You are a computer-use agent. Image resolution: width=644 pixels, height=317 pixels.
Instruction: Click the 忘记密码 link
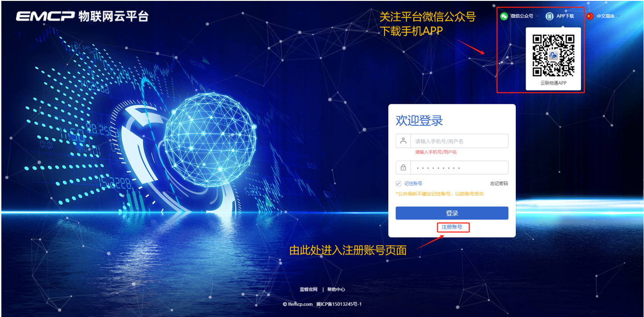tap(499, 183)
